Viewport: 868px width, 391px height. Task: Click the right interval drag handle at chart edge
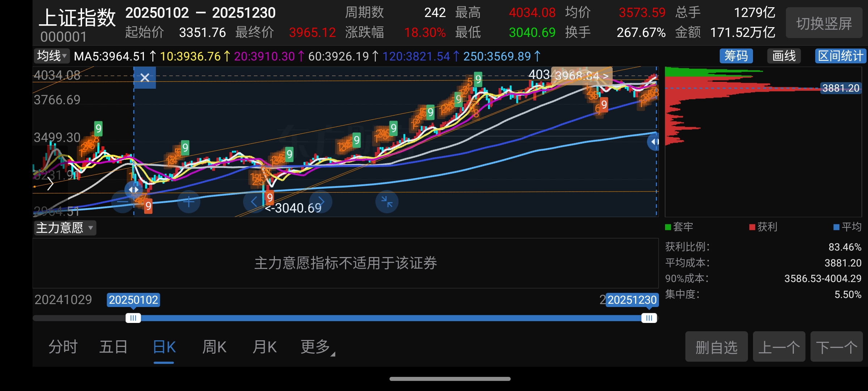[654, 142]
